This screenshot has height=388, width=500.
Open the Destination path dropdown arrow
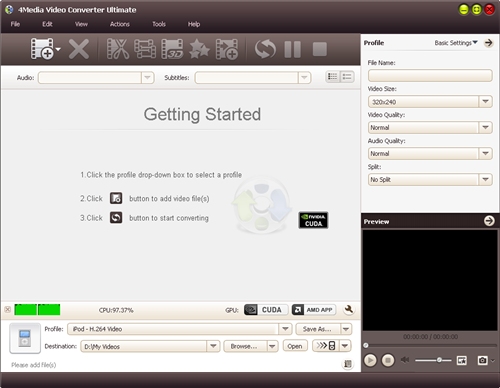pyautogui.click(x=213, y=346)
